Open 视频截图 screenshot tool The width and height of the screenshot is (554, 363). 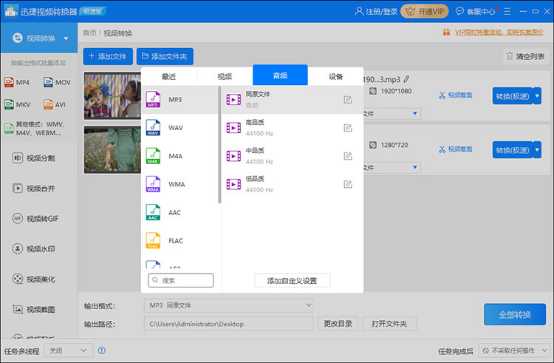click(34, 309)
